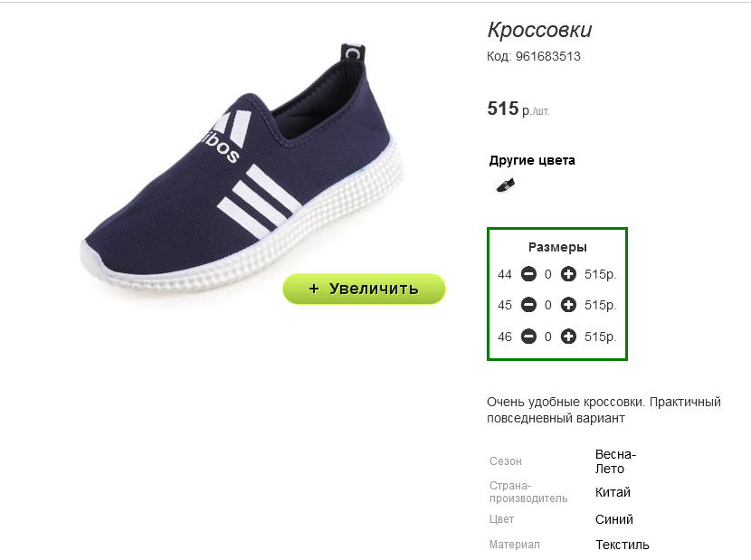Click quantity value for size 44
Screen dimensions: 751x560
548,274
